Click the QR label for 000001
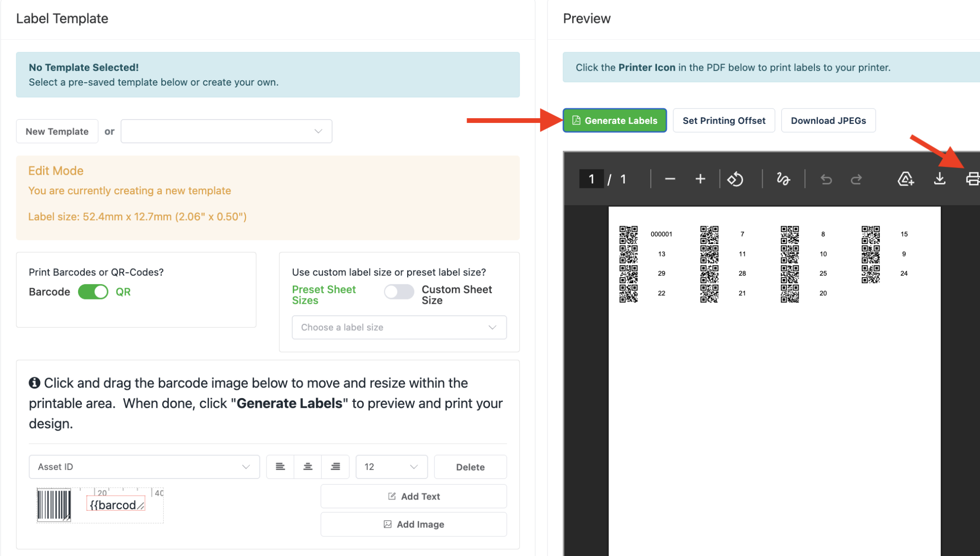The image size is (980, 556). click(628, 235)
